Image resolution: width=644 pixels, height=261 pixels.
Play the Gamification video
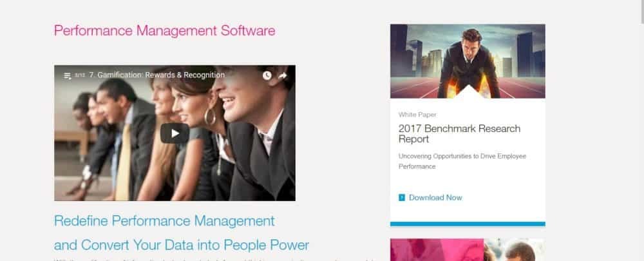click(175, 133)
